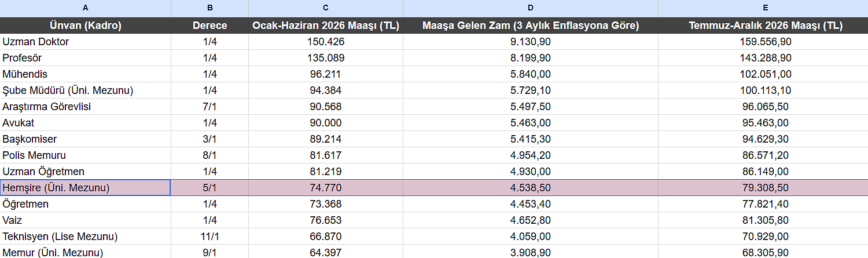Click Mühendis salary cell 96.211
The width and height of the screenshot is (868, 258).
click(x=326, y=74)
